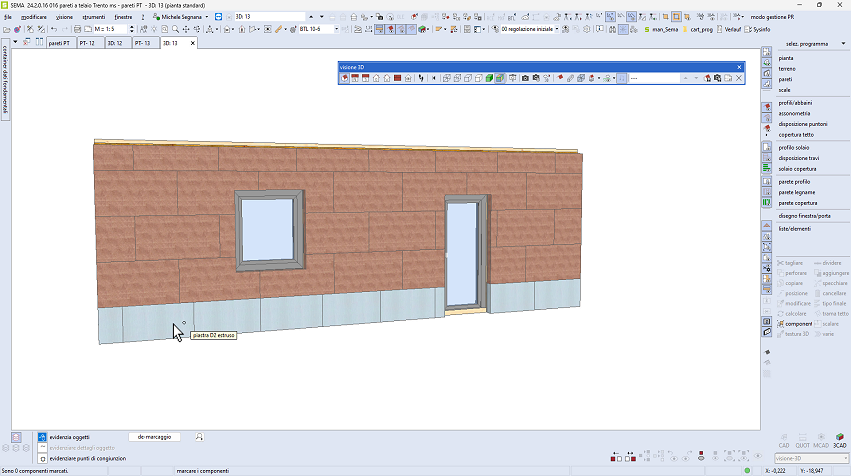This screenshot has height=476, width=851.
Task: Toggle the component tool checkbox
Action: pyautogui.click(x=781, y=324)
